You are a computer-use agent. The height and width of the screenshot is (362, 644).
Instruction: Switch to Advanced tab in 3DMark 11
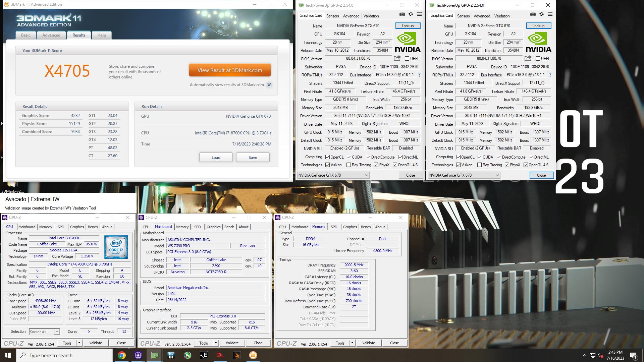(x=51, y=35)
